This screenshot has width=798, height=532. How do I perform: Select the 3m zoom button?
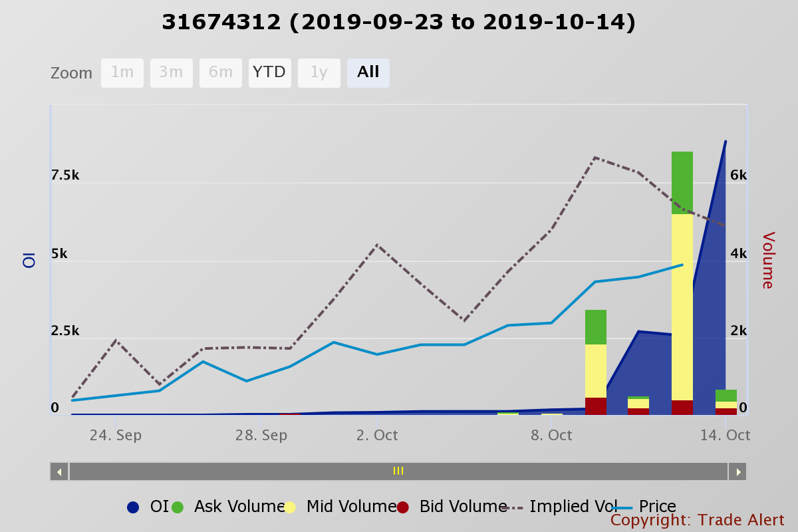(x=172, y=73)
